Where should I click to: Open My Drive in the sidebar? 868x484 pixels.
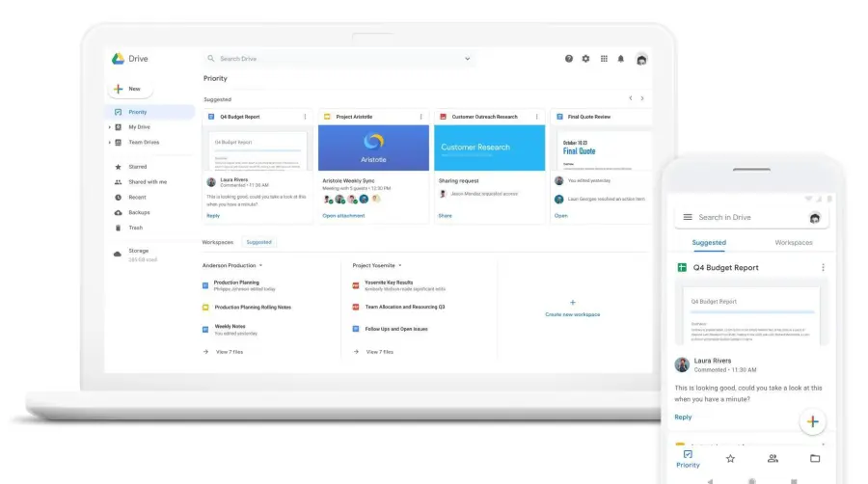140,127
